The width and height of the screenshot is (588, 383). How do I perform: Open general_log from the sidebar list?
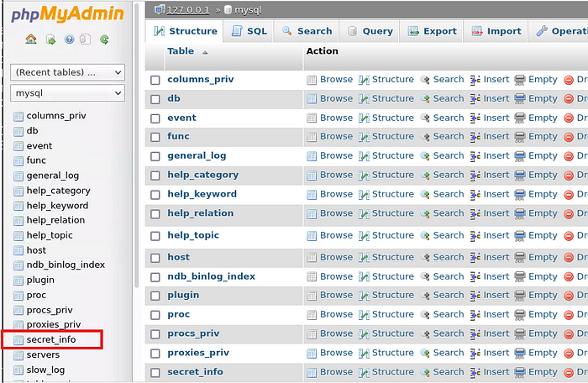pyautogui.click(x=52, y=176)
